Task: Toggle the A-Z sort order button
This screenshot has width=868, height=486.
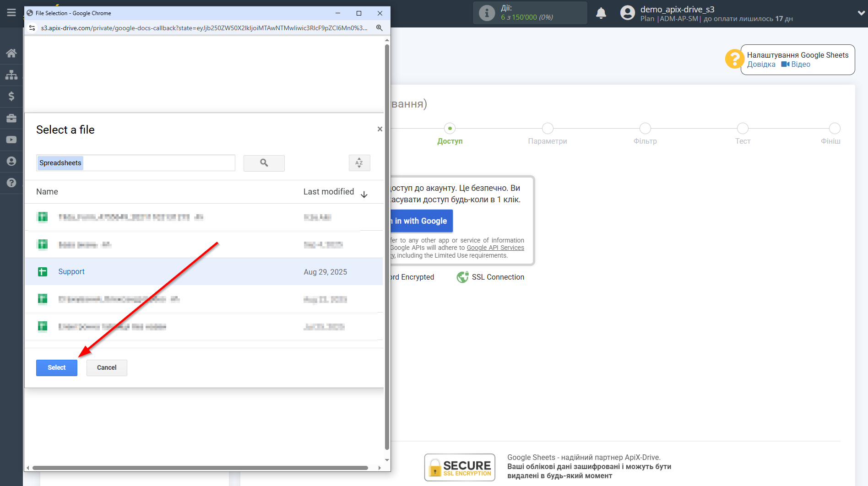Action: (359, 163)
